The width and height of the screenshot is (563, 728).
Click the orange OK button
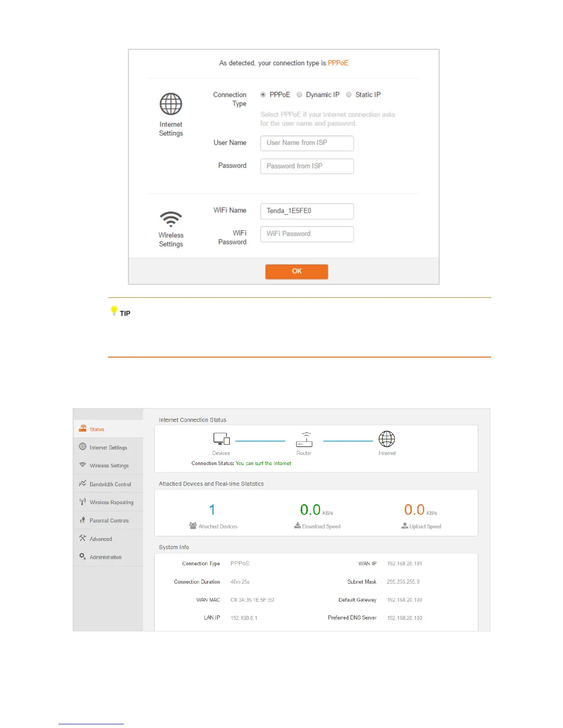tap(297, 271)
